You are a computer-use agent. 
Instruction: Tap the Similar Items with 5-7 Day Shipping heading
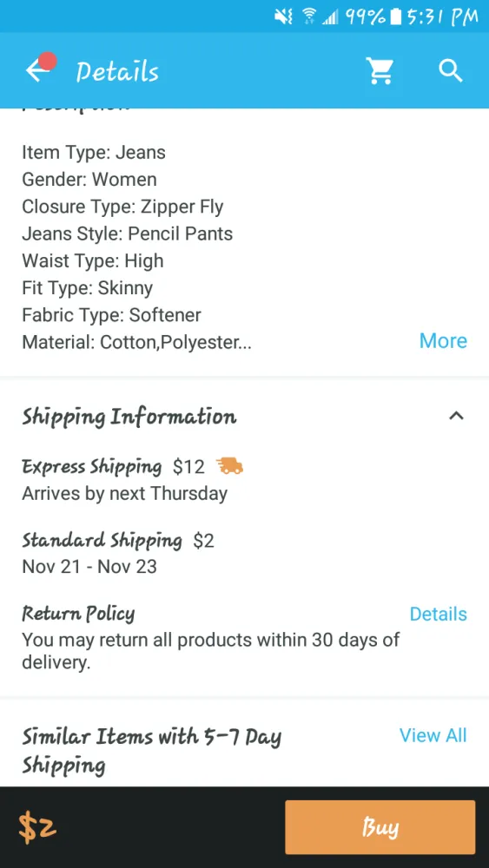click(151, 751)
